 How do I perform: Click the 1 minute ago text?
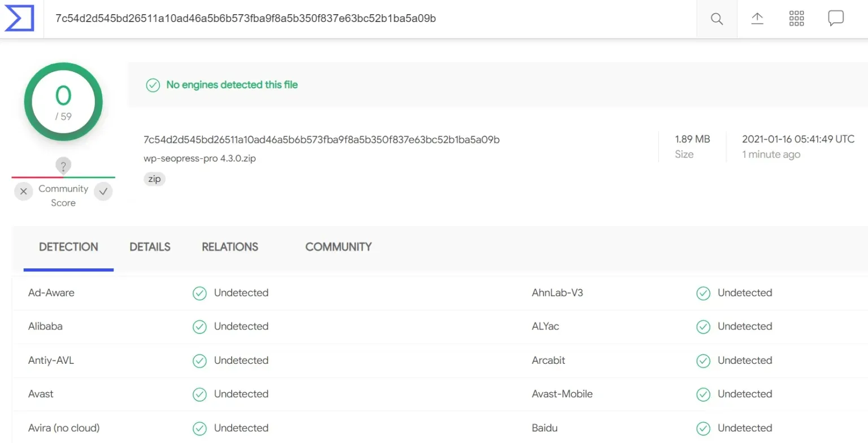point(771,154)
